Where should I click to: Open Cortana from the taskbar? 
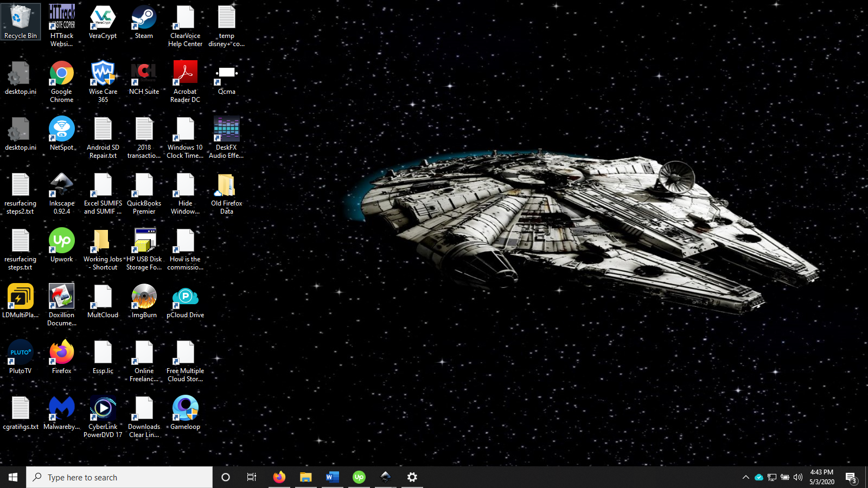pyautogui.click(x=226, y=477)
